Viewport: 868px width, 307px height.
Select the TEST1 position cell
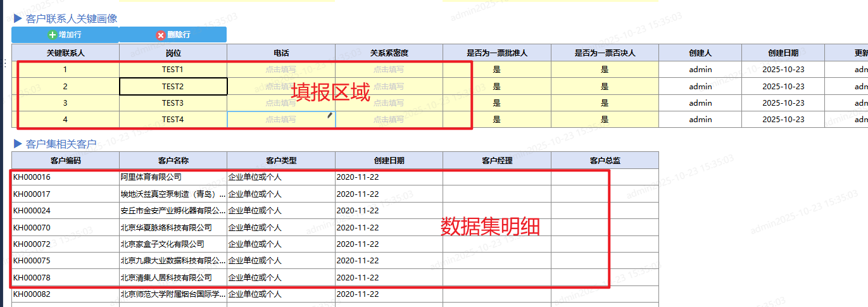pos(173,70)
